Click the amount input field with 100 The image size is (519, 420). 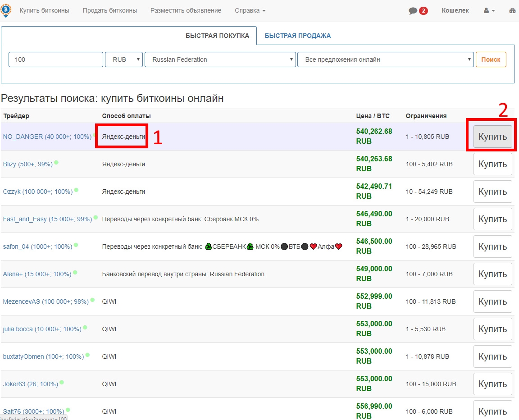(56, 59)
